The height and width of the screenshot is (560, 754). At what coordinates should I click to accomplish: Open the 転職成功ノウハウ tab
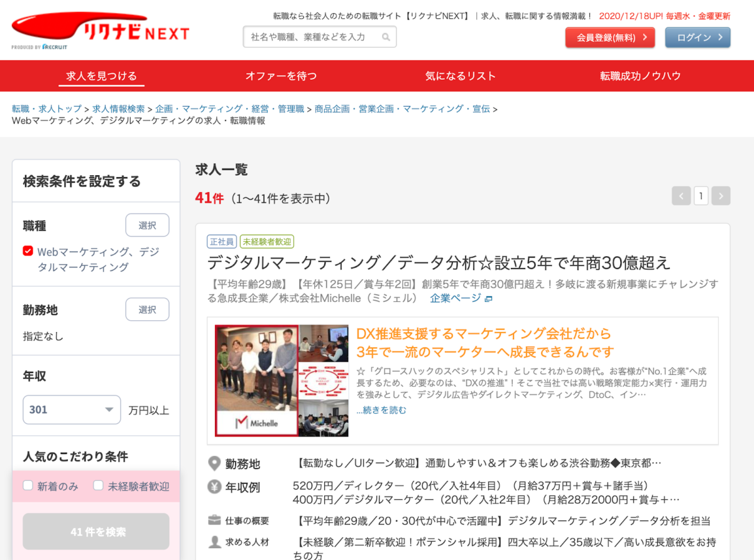pos(640,76)
